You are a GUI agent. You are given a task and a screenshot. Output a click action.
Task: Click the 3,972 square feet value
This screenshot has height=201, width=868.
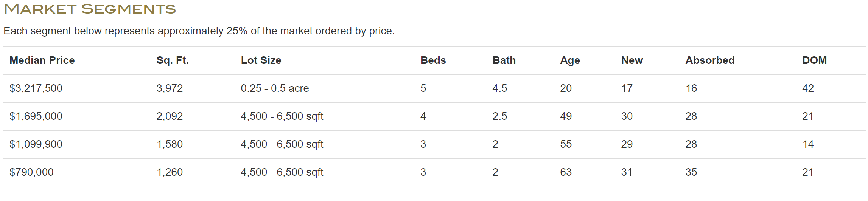point(170,88)
